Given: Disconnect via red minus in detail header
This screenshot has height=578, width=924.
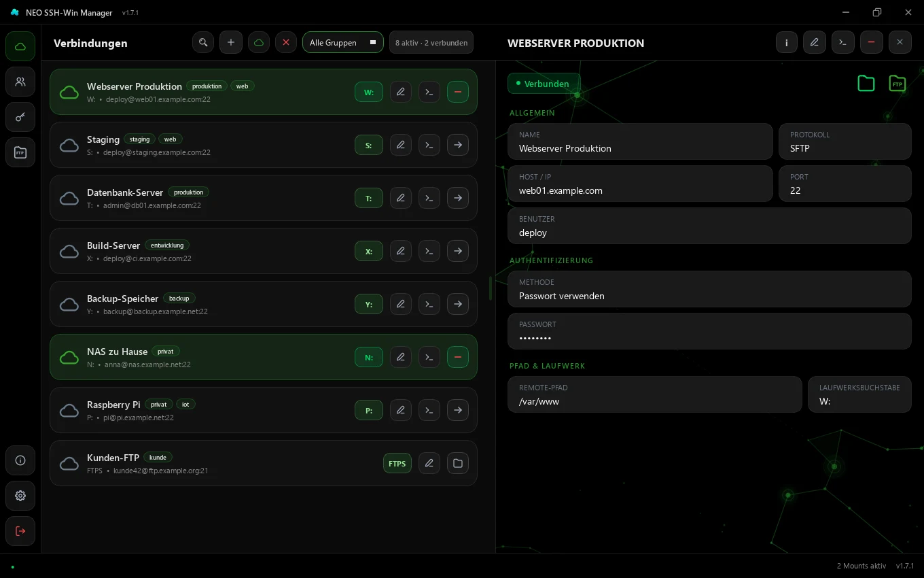Looking at the screenshot, I should [871, 42].
